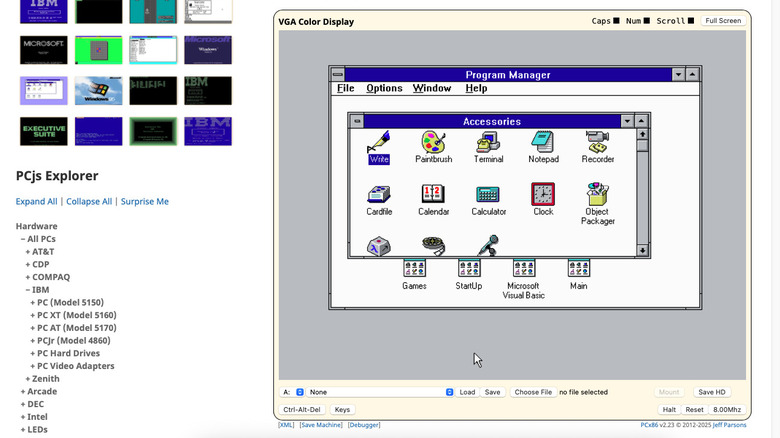The width and height of the screenshot is (780, 438).
Task: Click the Surprise Me link
Action: [x=145, y=201]
